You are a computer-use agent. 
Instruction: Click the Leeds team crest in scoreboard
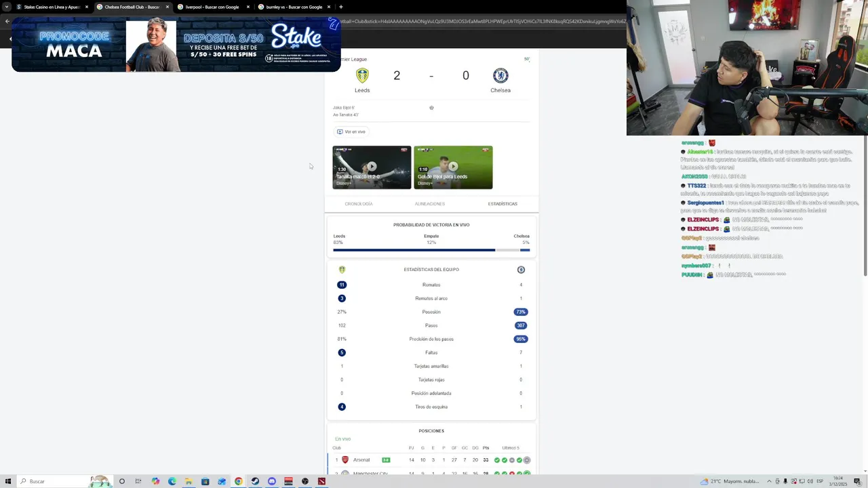[362, 76]
